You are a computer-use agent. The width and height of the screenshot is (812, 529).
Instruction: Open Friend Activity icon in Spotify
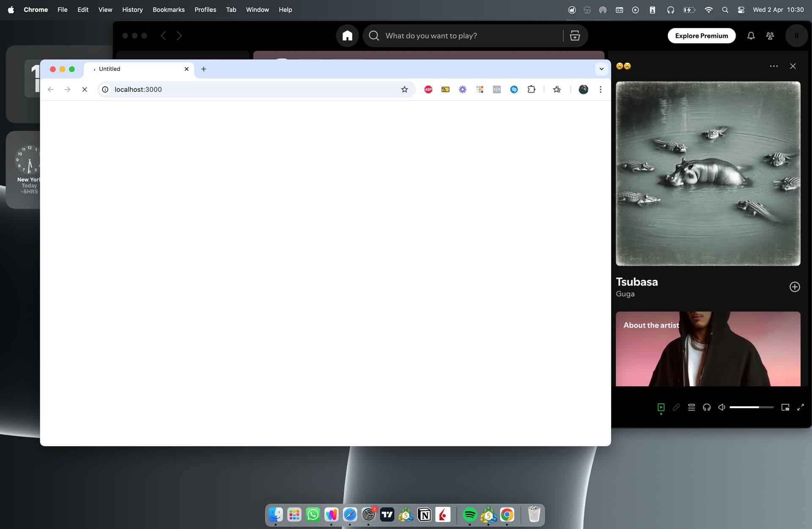pyautogui.click(x=770, y=36)
